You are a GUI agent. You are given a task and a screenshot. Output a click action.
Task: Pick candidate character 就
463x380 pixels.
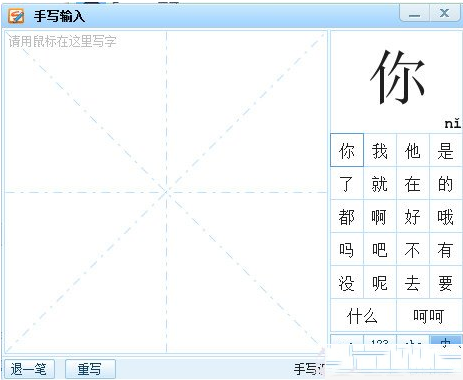click(x=380, y=184)
